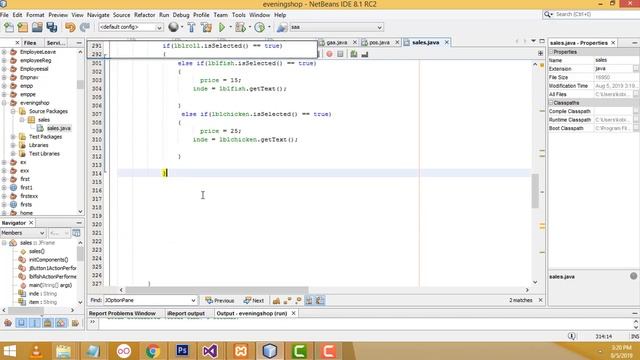640x360 pixels.
Task: Toggle the fifth icon in the Navigator bottom filter bar
Action: tap(61, 323)
